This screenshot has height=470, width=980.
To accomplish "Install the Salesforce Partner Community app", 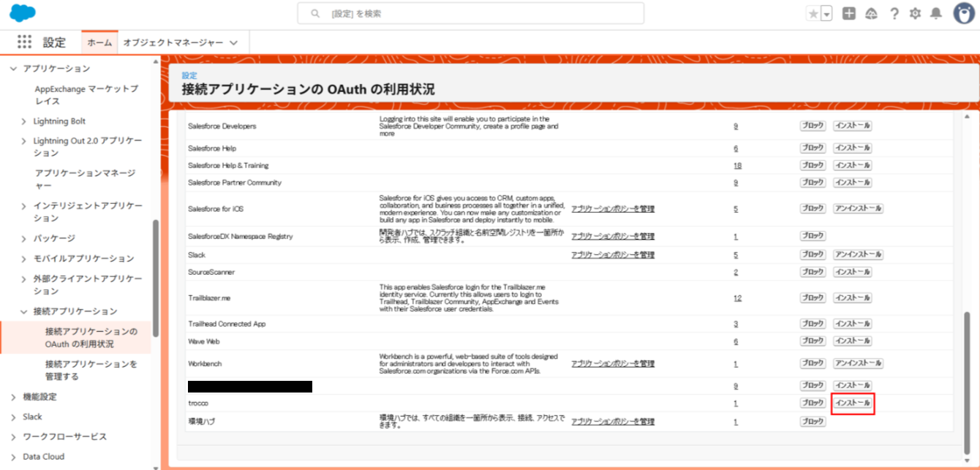I will (x=853, y=182).
